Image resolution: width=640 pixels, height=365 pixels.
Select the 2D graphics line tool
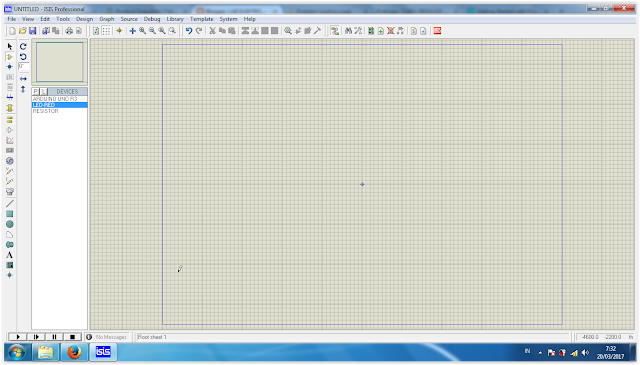click(x=10, y=203)
